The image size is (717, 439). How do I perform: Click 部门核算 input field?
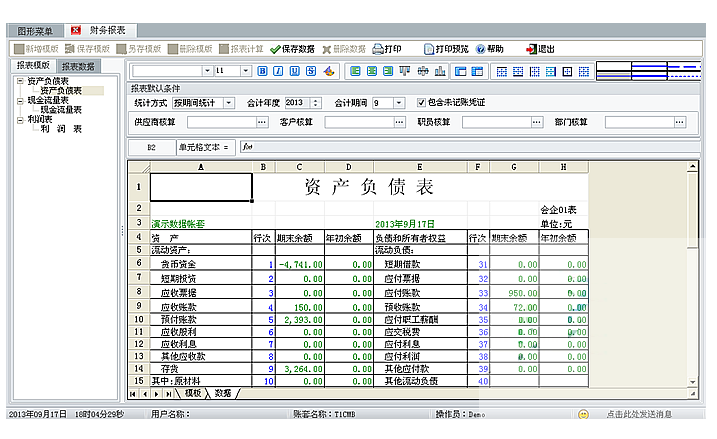640,122
